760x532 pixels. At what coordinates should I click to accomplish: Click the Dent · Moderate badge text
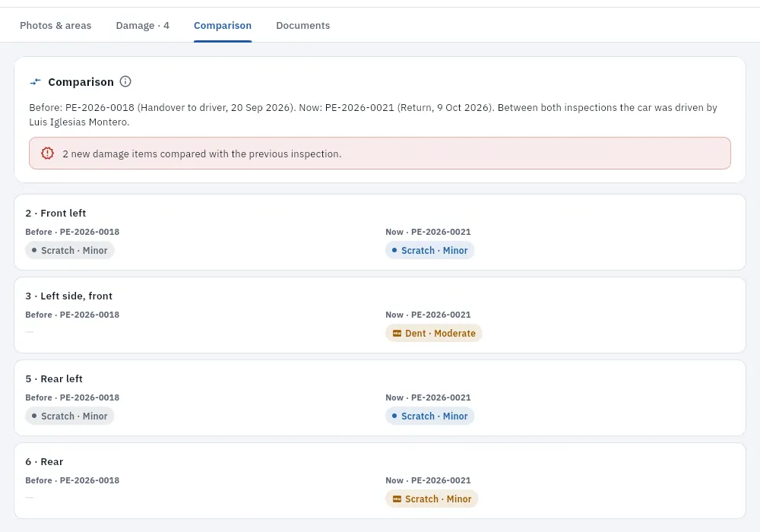point(440,334)
